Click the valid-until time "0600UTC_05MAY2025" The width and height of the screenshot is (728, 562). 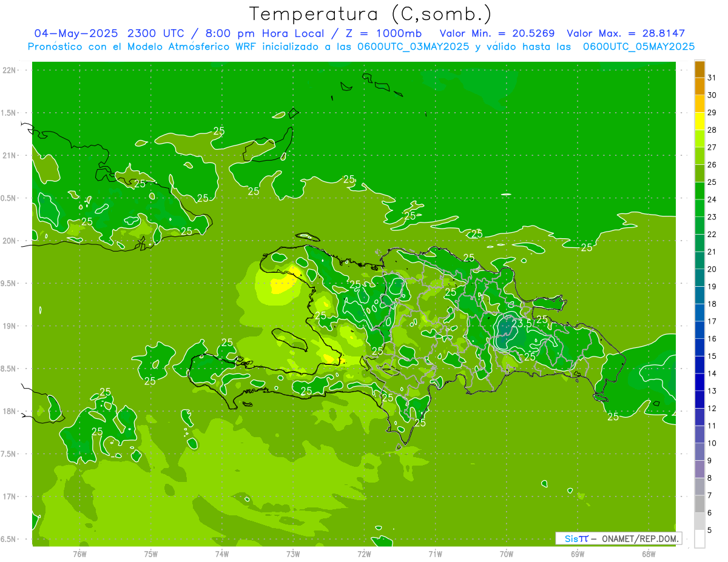click(x=639, y=47)
